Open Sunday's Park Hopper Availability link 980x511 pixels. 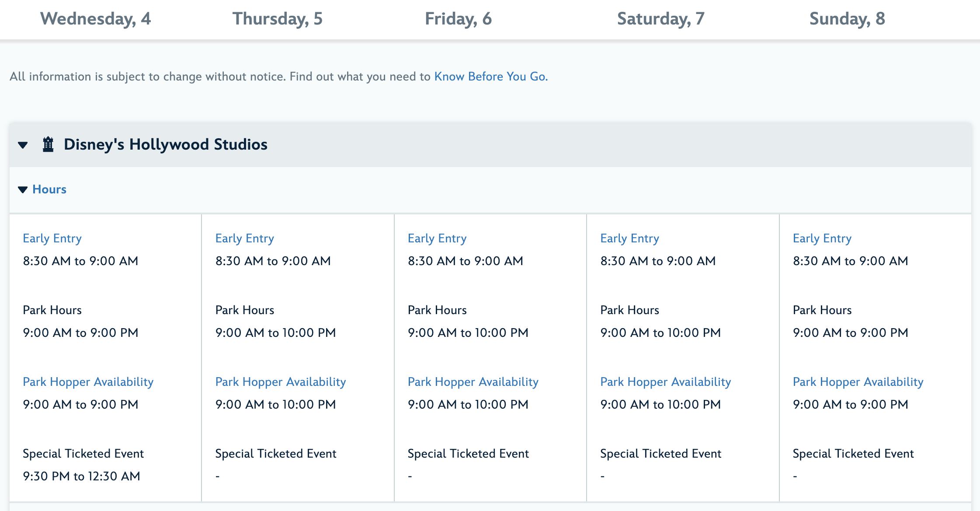(858, 382)
